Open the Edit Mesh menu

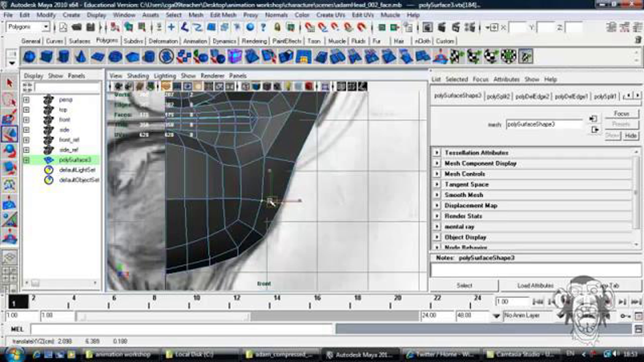pos(223,15)
